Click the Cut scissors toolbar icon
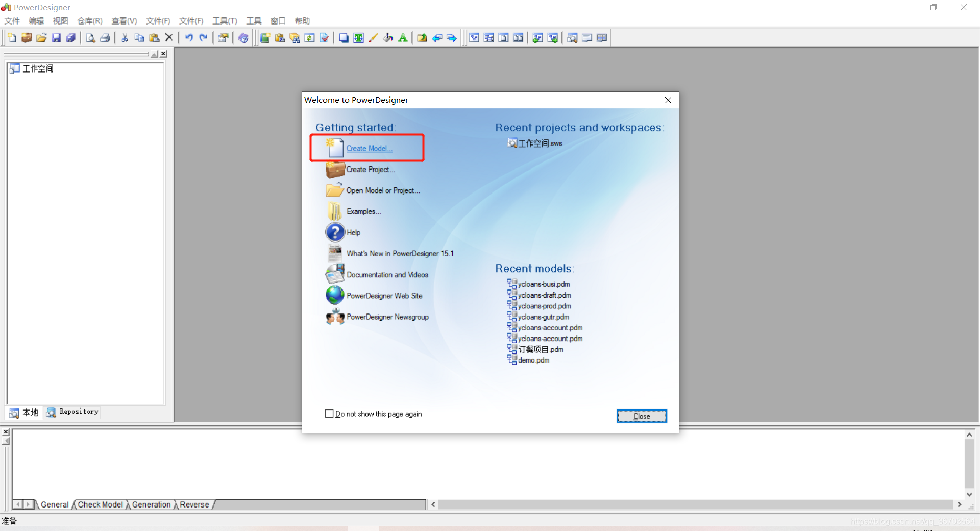The height and width of the screenshot is (531, 980). (x=125, y=38)
